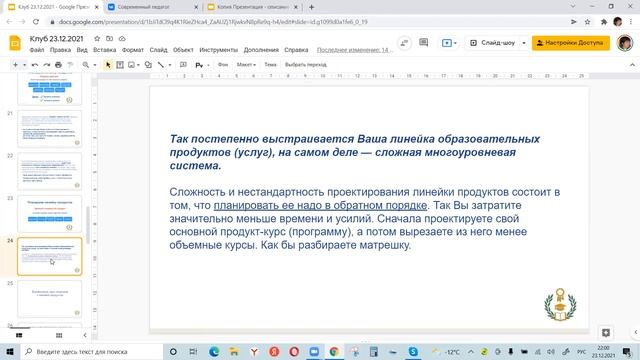Screen dimensions: 640x360
Task: Add a comment from toolbar
Action: point(183,65)
